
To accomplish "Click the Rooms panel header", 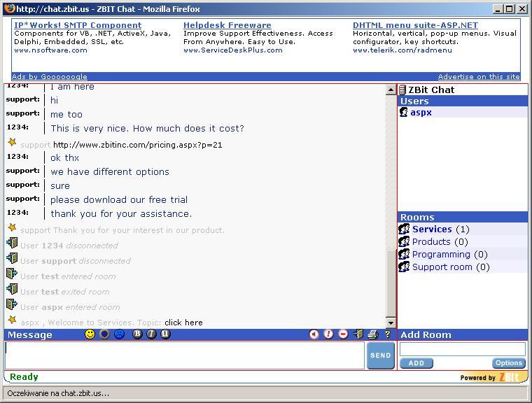I will 463,217.
